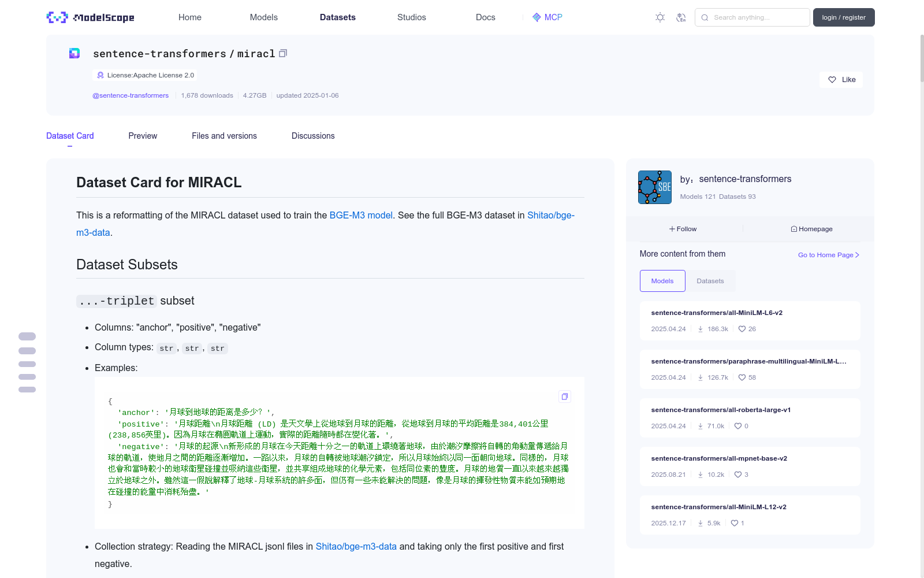Open the all-MiniLM-L12-v2 model card
This screenshot has height=578, width=924.
(750, 515)
